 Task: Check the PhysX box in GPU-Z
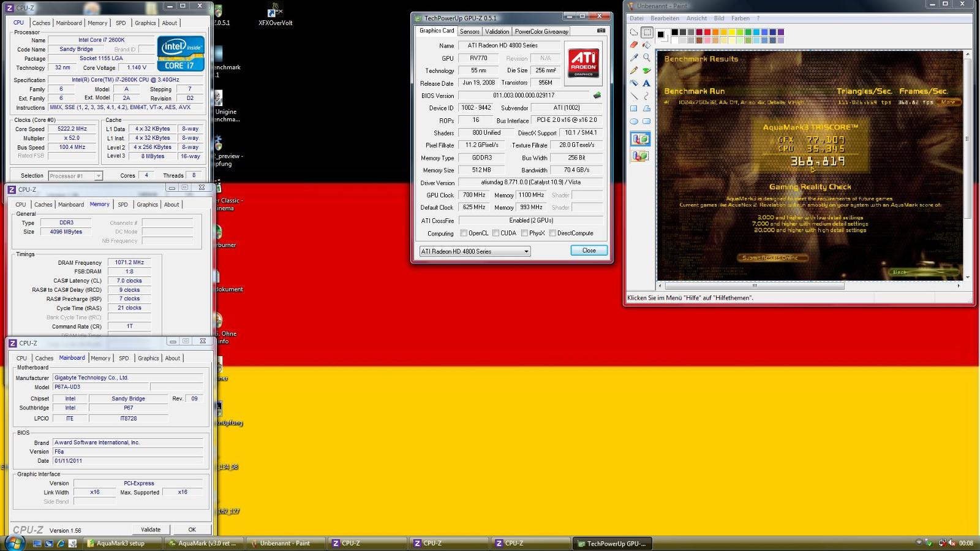click(x=524, y=234)
